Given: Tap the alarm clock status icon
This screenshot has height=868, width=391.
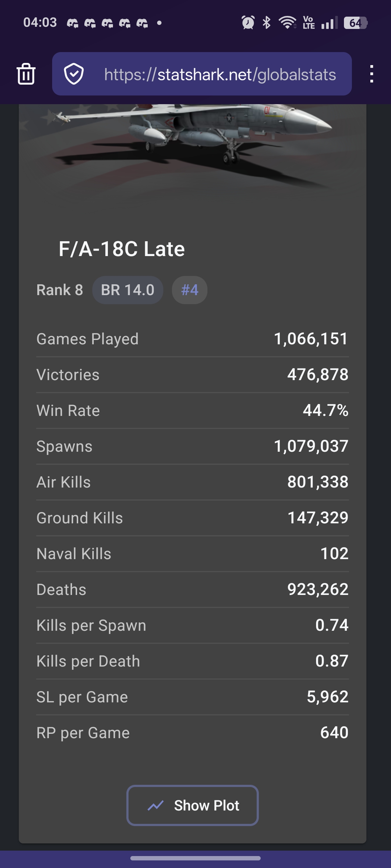Looking at the screenshot, I should [x=248, y=23].
